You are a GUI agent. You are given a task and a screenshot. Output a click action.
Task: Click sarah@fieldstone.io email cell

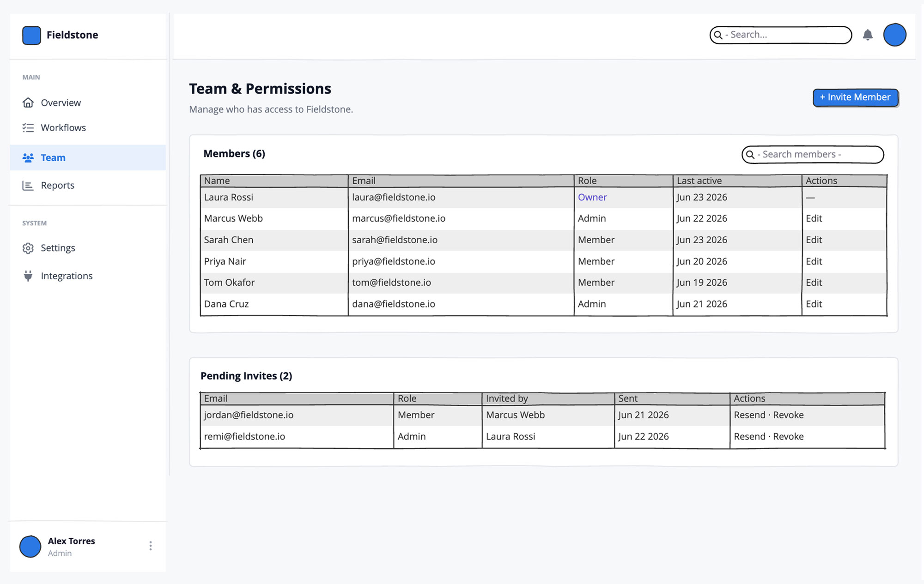[x=461, y=240]
